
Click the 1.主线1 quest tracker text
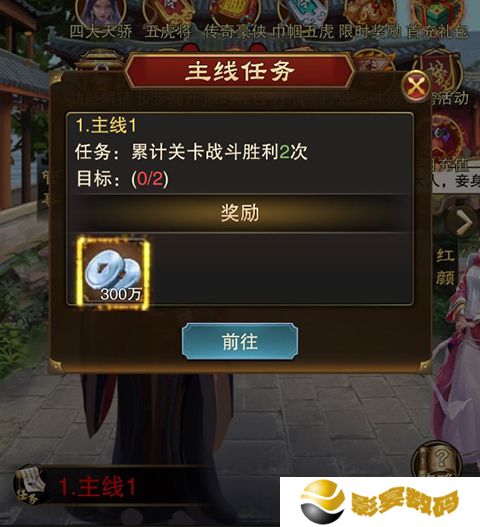(97, 486)
